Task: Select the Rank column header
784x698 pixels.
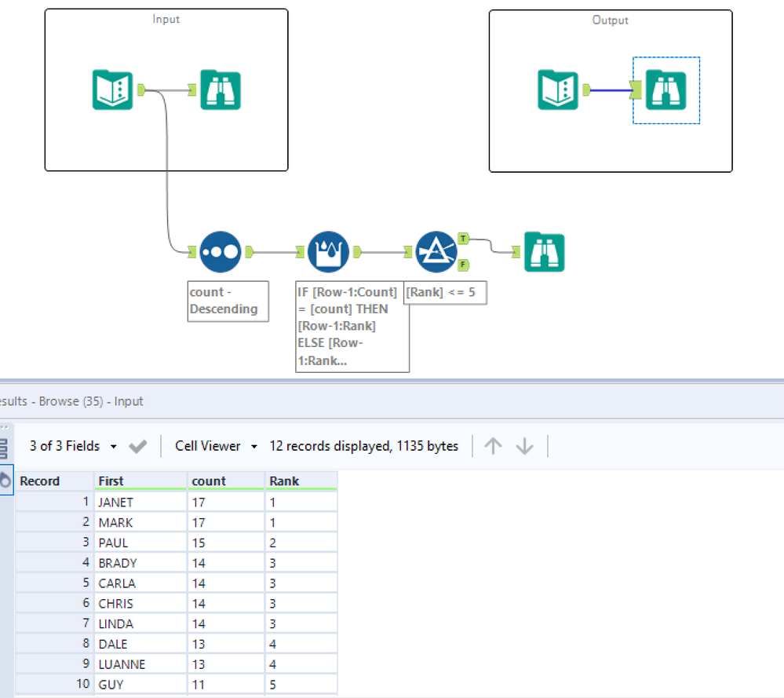Action: pos(301,481)
